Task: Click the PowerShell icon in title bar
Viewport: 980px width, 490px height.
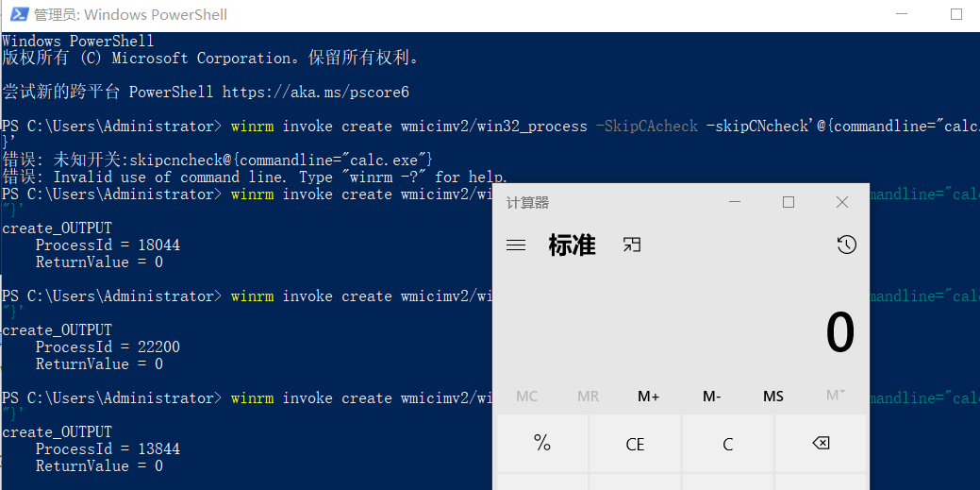Action: [20, 14]
